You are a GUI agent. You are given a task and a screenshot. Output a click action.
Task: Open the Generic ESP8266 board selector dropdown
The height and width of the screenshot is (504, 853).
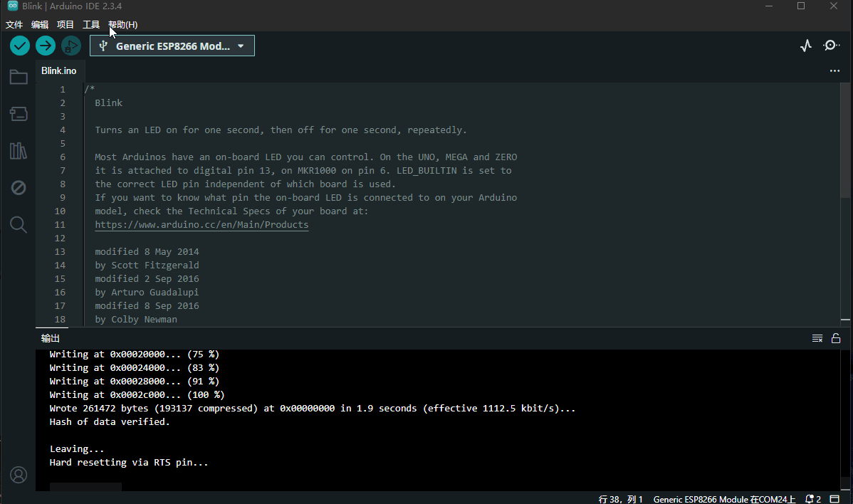pos(172,45)
